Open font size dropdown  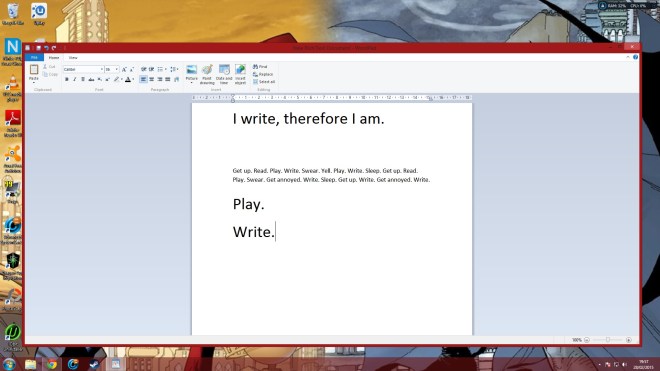click(x=117, y=69)
